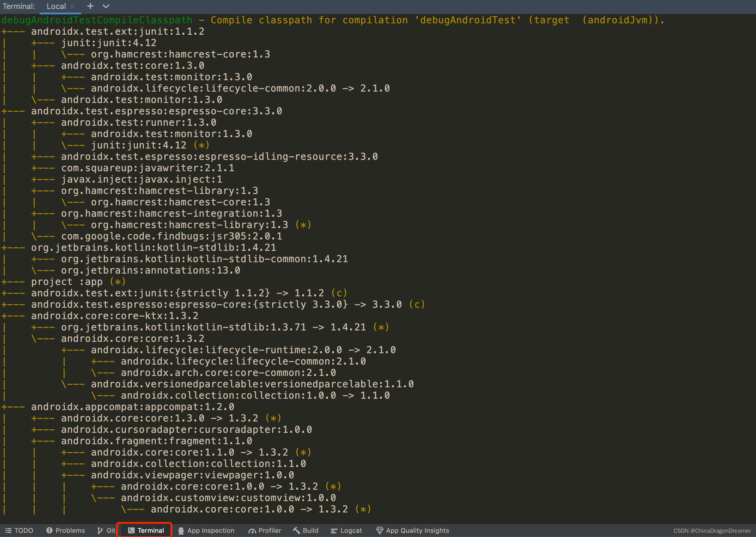
Task: Click junit:{strictly 1.1.2} constraint line
Action: coord(189,293)
